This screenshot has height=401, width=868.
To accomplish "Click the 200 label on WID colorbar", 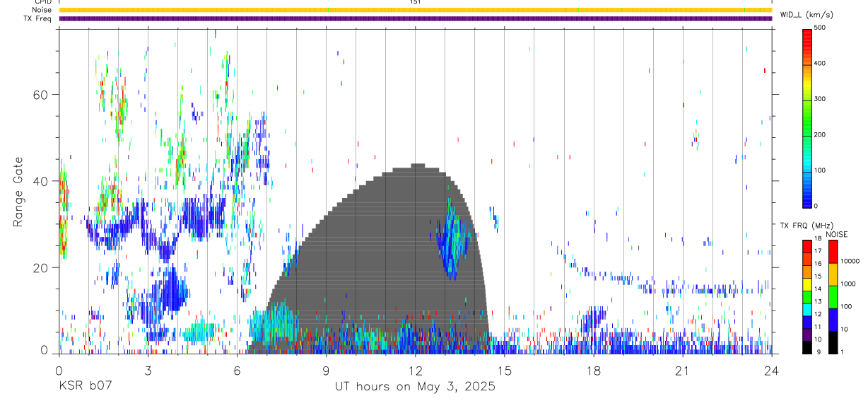I will (x=820, y=135).
